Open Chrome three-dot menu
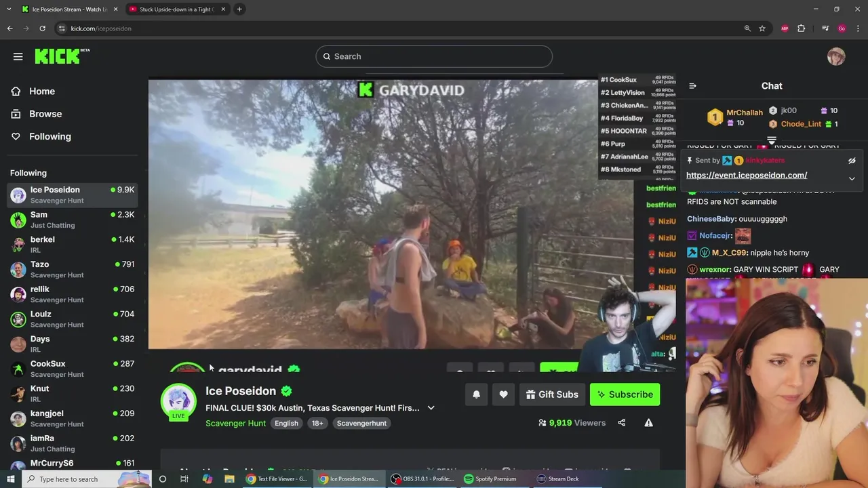The height and width of the screenshot is (488, 868). pyautogui.click(x=858, y=28)
